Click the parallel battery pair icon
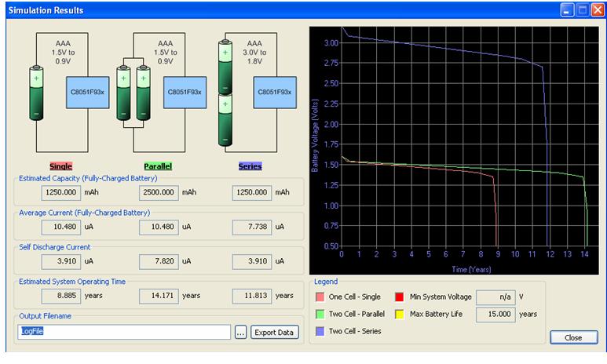607x364 pixels. pyautogui.click(x=133, y=93)
